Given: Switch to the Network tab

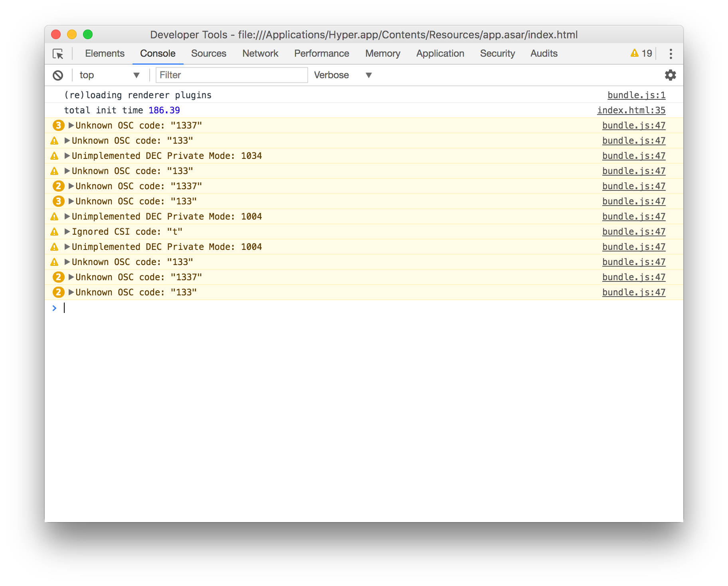Looking at the screenshot, I should pos(260,53).
